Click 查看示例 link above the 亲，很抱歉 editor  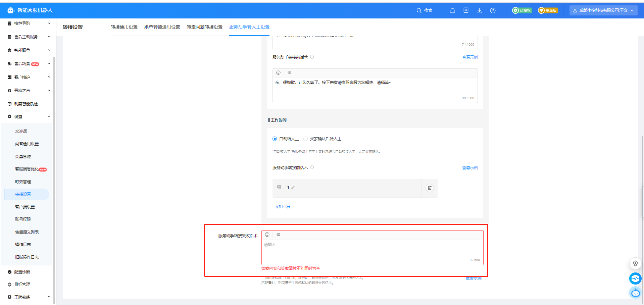[x=470, y=57]
